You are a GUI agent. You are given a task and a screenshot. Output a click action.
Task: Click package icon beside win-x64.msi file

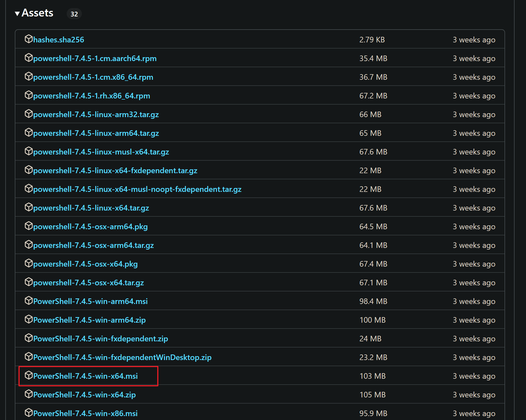pos(28,375)
